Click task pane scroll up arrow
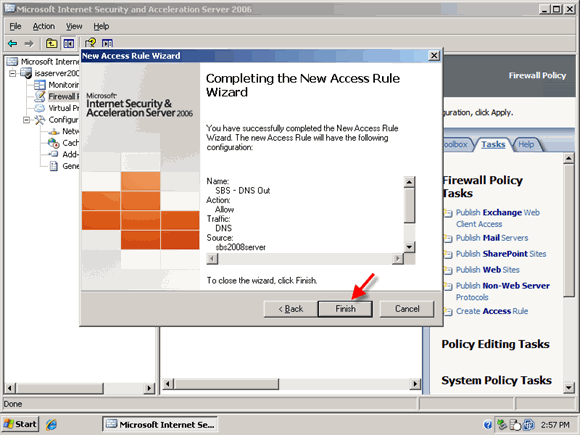Screen dimensions: 580x435 coord(569,158)
